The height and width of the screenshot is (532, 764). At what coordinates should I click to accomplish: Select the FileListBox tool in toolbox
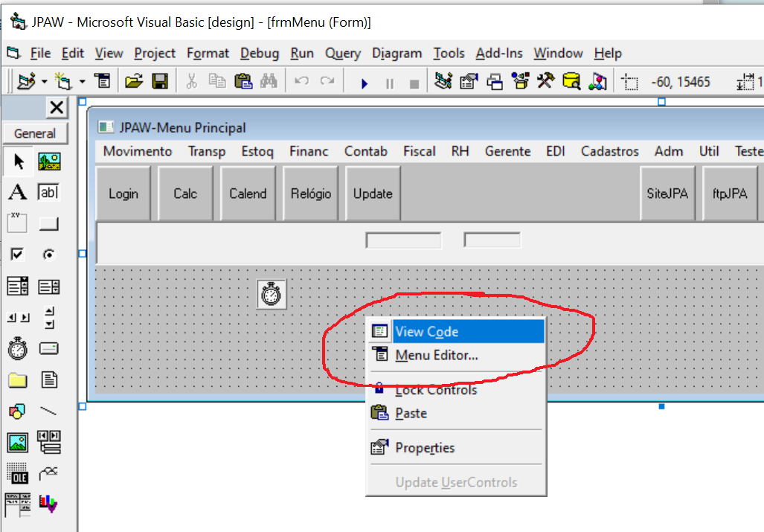[x=49, y=379]
